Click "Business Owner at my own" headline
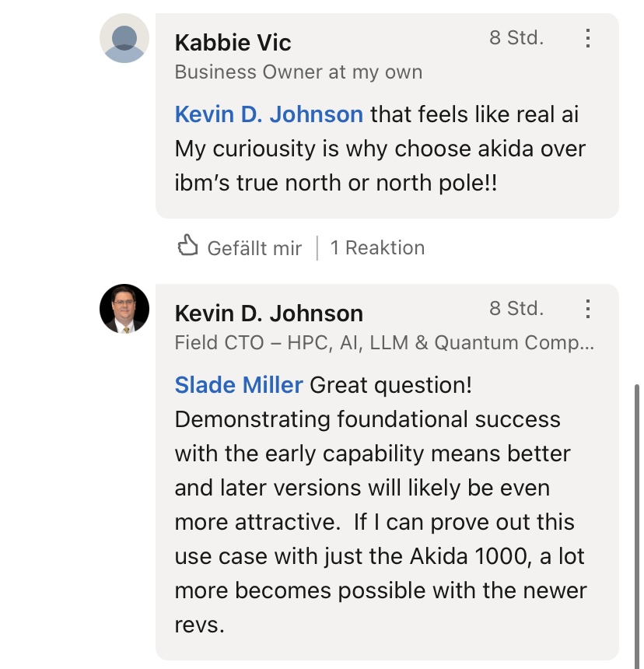Screen dimensions: 644x669 coord(298,72)
